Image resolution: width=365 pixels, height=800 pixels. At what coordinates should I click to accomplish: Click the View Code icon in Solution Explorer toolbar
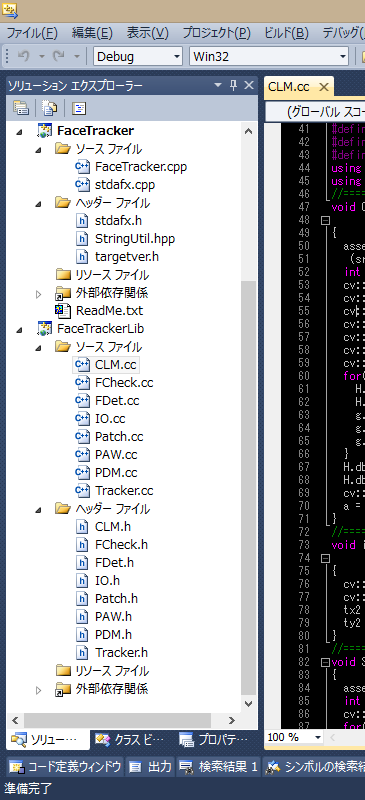coord(79,108)
